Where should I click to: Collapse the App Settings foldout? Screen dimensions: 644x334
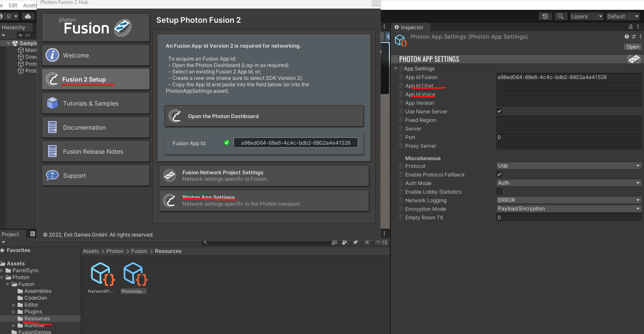pyautogui.click(x=395, y=69)
